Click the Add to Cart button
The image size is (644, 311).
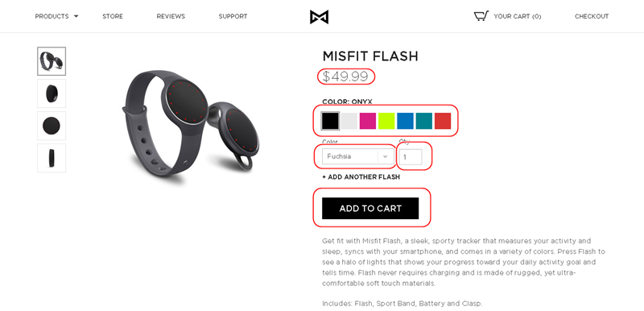[x=370, y=209]
